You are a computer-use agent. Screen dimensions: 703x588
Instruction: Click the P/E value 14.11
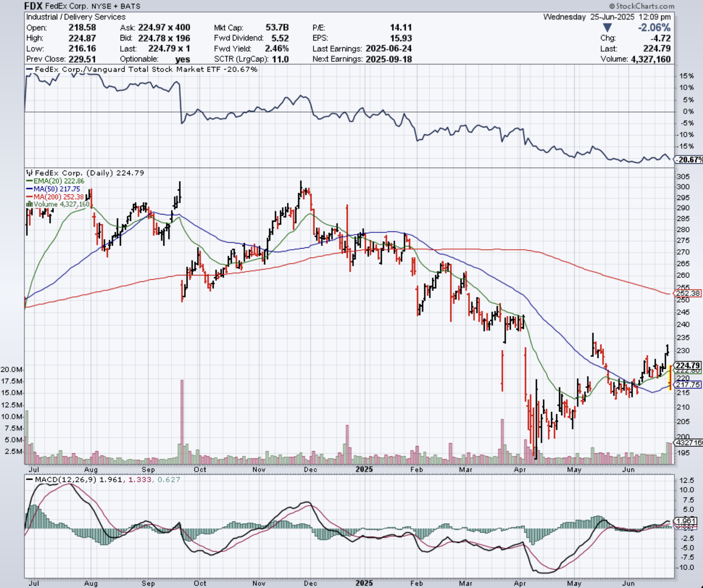(x=401, y=28)
